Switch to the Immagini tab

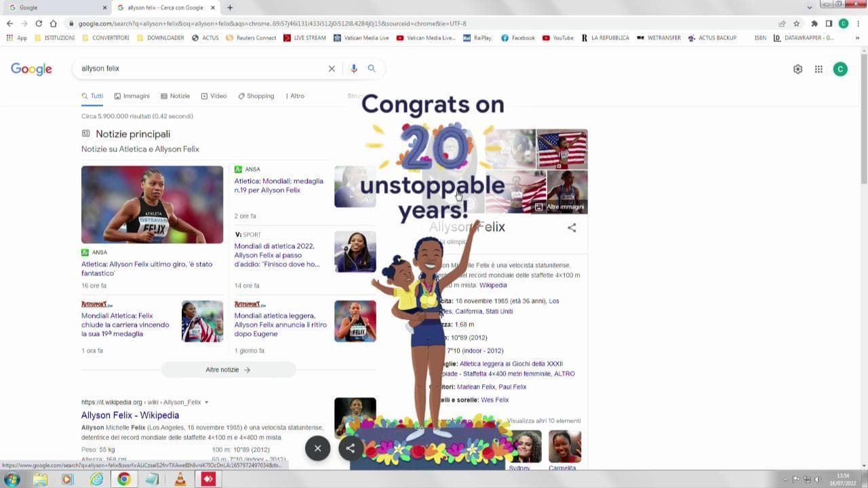132,96
